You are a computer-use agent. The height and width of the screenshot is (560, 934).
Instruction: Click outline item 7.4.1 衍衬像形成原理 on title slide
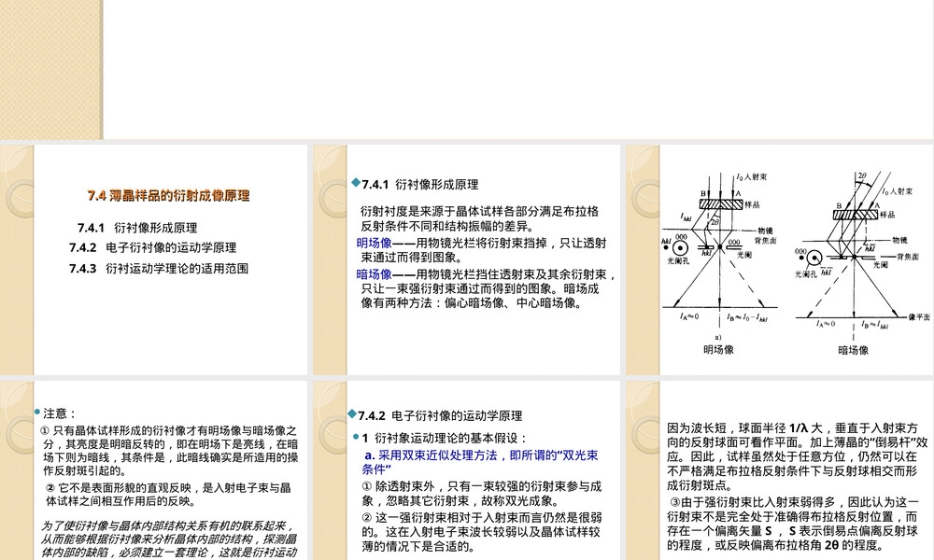(137, 228)
